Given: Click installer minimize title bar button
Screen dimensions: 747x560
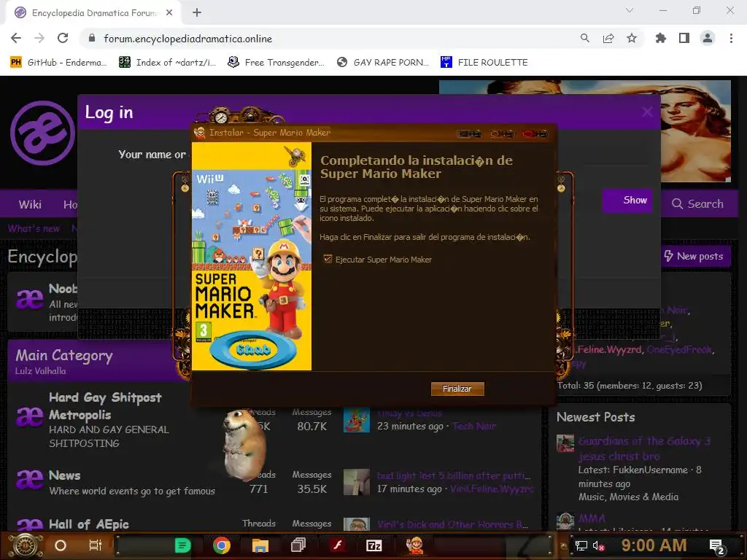Looking at the screenshot, I should [x=470, y=133].
